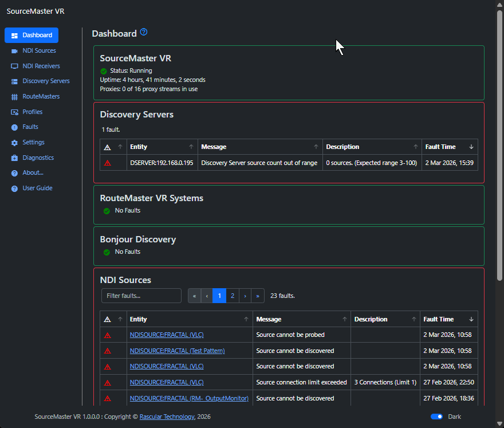504x428 pixels.
Task: Click the NDI Sources camera icon in the sidebar
Action: tap(14, 51)
